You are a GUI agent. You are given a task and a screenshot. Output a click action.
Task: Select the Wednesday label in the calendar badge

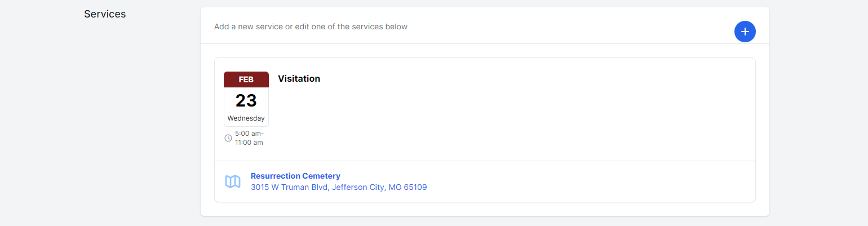246,118
